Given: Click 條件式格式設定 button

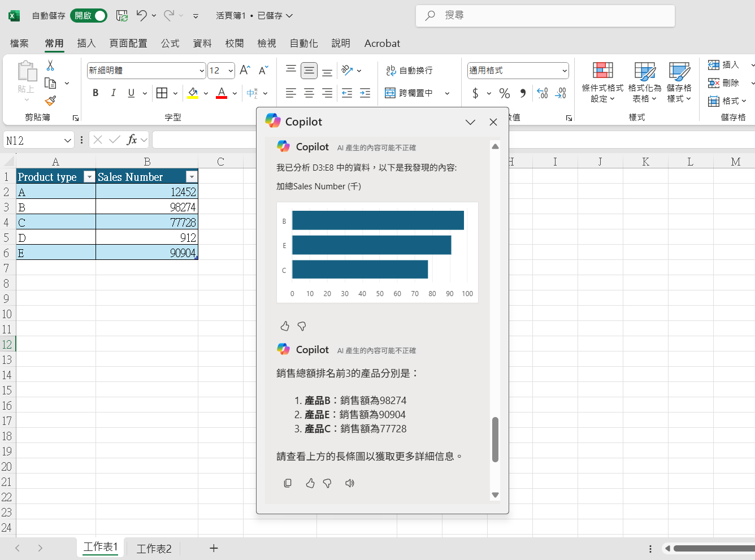Looking at the screenshot, I should pyautogui.click(x=602, y=83).
